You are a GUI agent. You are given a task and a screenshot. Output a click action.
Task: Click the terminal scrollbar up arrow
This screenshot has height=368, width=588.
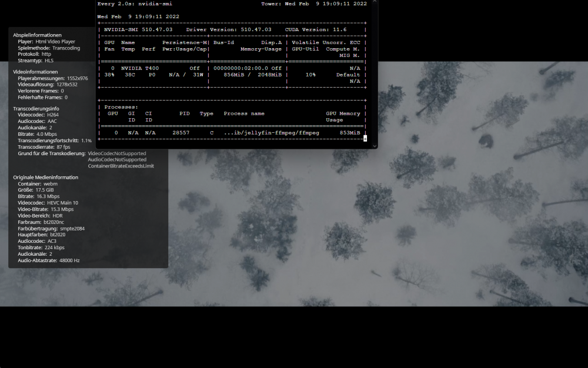click(x=374, y=2)
